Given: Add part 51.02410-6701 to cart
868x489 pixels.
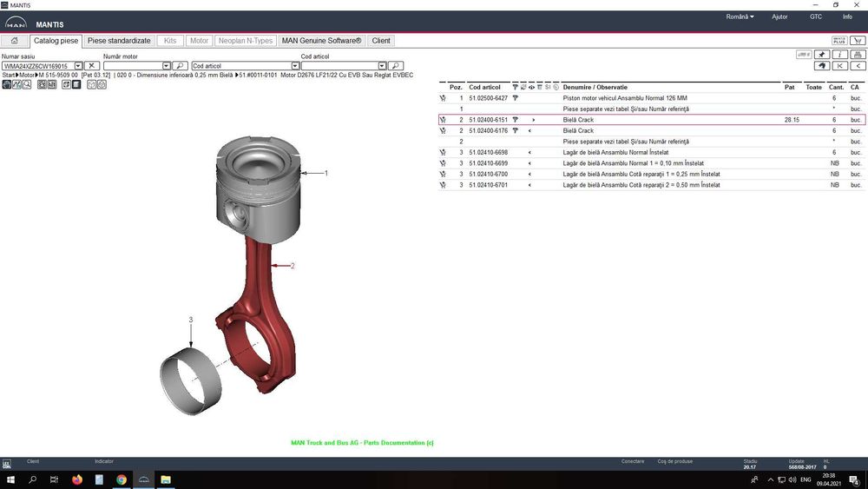Looking at the screenshot, I should click(x=443, y=185).
